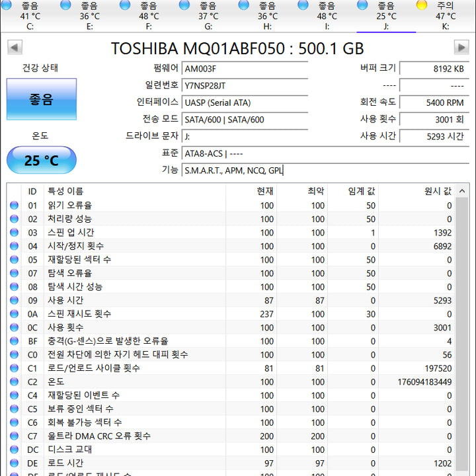Click status orb of 0A 스핀 재시도 횟수
The image size is (476, 476).
15,313
